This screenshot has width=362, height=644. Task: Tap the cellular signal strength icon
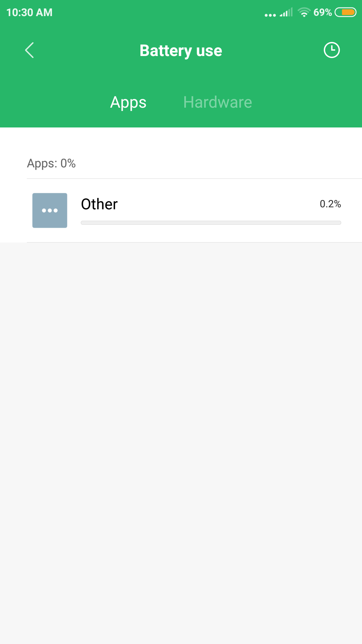287,13
